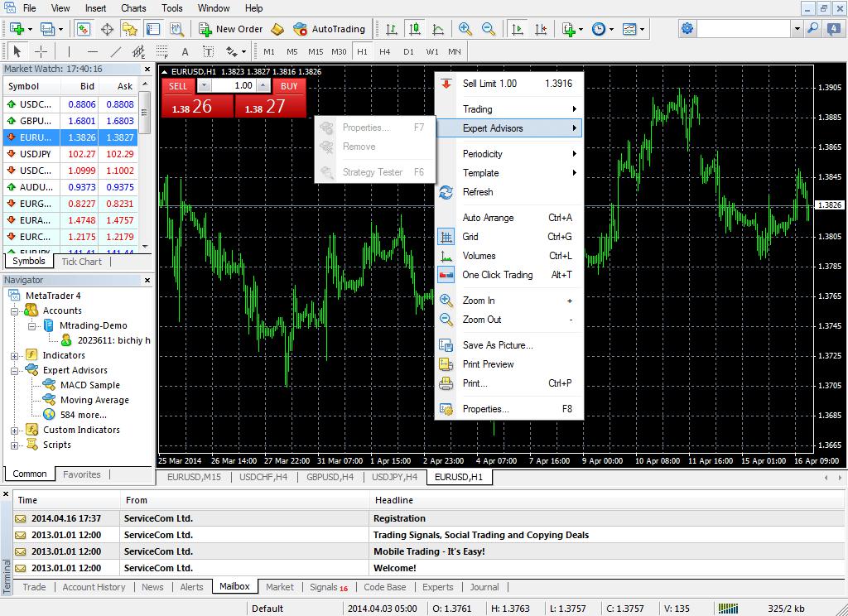
Task: Toggle One Click Trading in context menu
Action: (x=509, y=275)
